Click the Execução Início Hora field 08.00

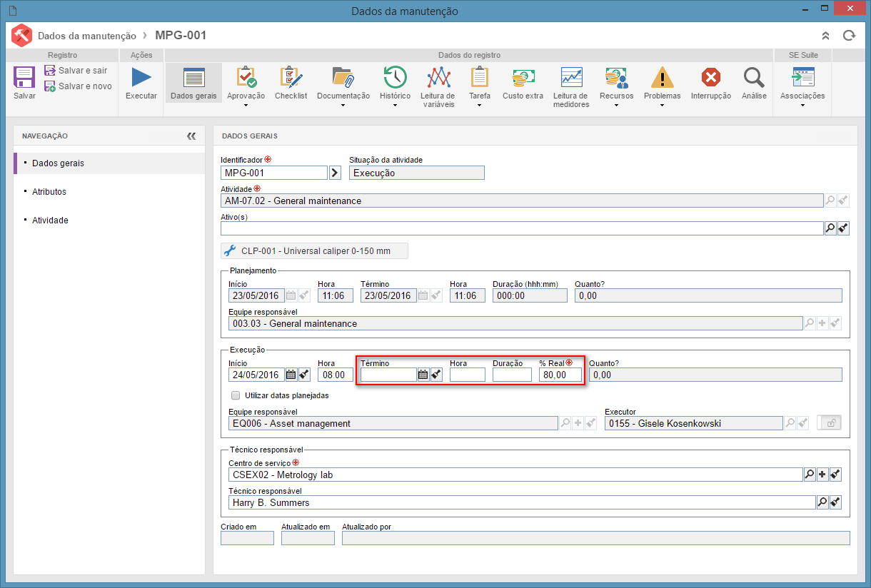[x=336, y=375]
